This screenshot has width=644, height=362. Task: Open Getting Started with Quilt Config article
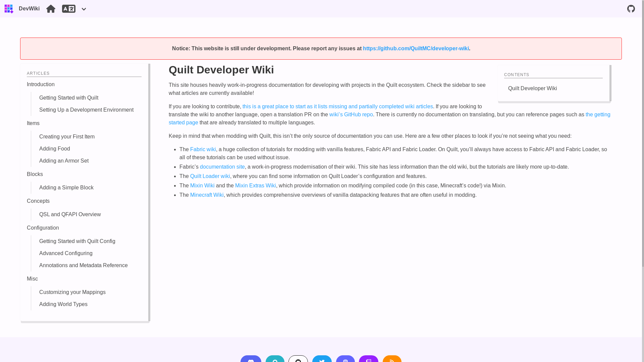pyautogui.click(x=77, y=241)
